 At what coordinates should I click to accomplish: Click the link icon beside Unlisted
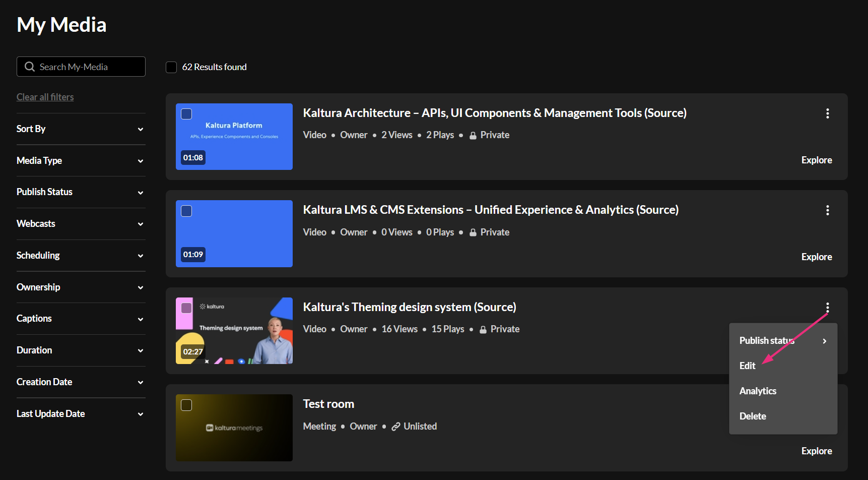(x=396, y=427)
